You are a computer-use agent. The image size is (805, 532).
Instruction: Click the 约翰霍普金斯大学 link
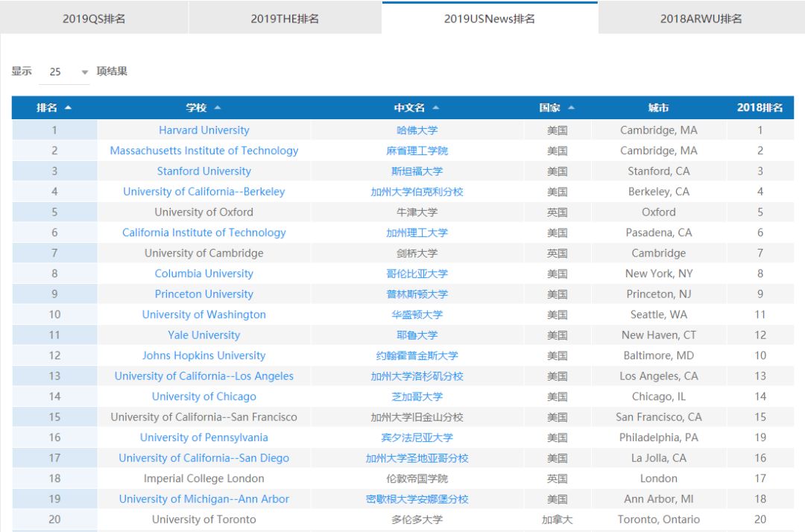click(417, 356)
